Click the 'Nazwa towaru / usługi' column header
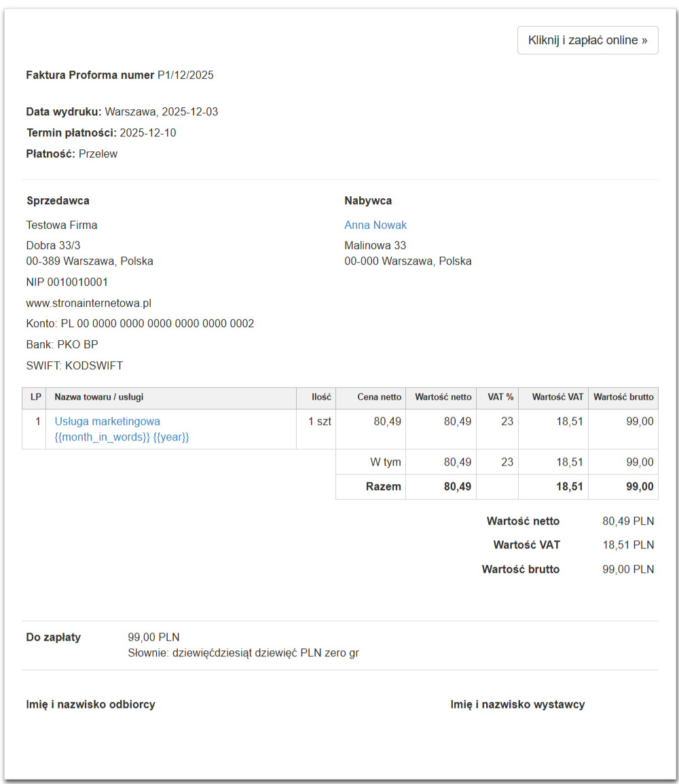Viewport: 679px width, 784px height. point(99,397)
